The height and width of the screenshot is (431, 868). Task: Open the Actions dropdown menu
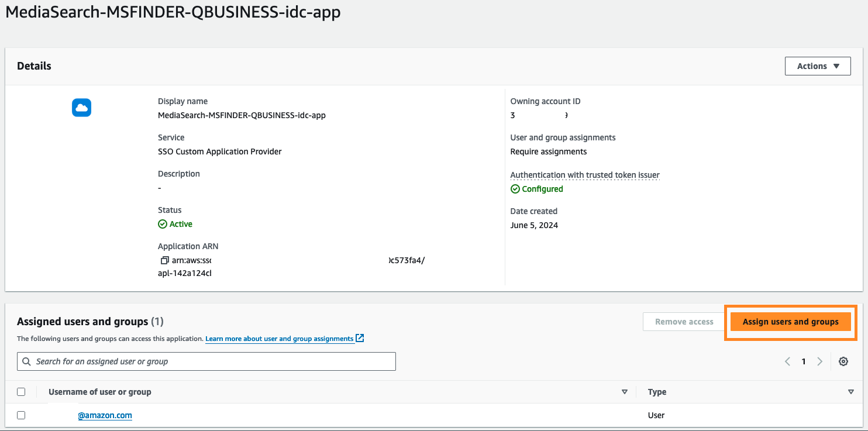818,66
